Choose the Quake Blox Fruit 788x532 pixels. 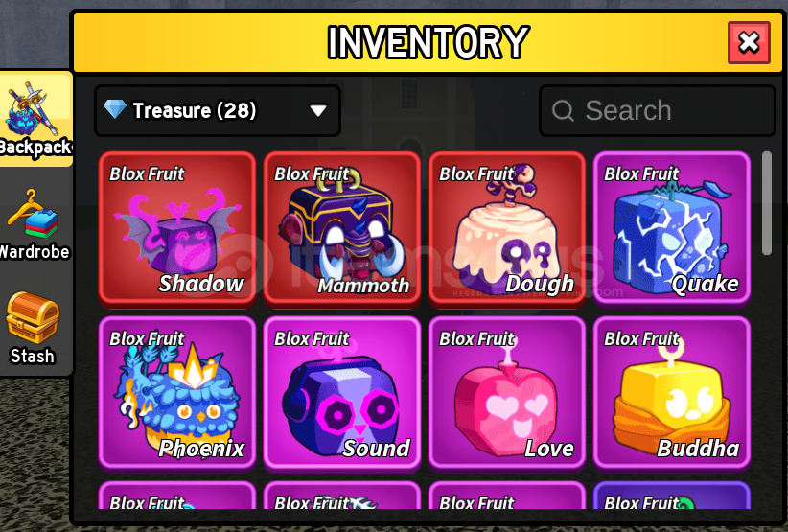point(671,229)
